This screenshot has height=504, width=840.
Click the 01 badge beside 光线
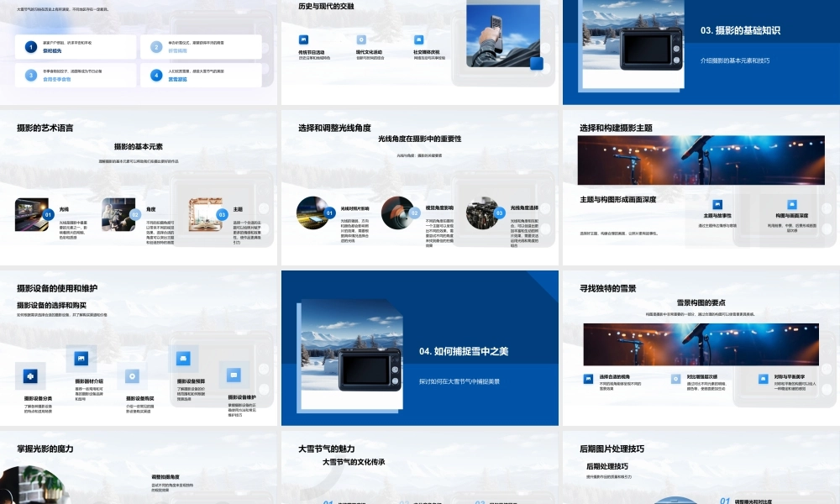coord(48,215)
